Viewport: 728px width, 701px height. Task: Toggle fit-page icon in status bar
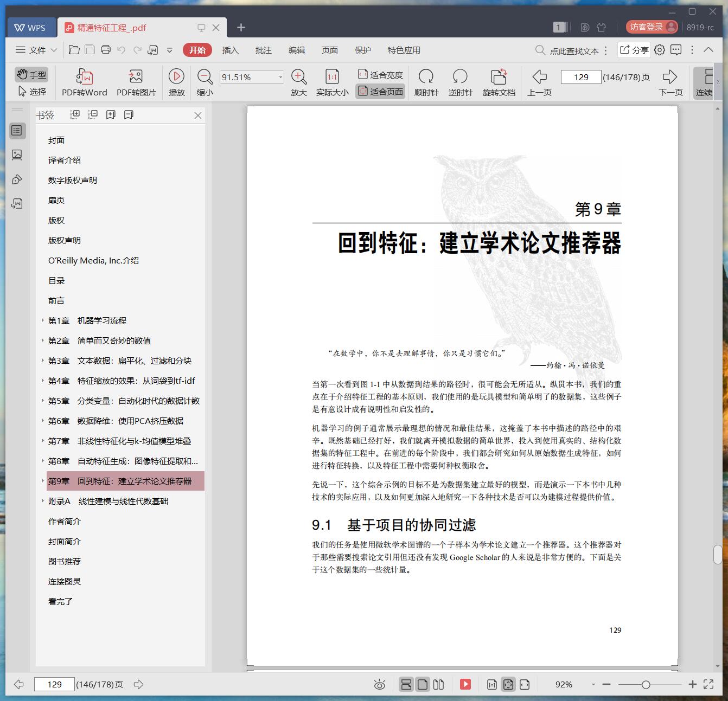[x=508, y=684]
